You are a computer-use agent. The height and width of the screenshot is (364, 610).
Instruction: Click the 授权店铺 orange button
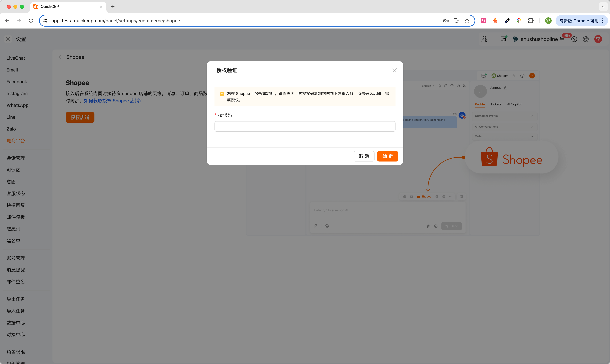pos(80,117)
